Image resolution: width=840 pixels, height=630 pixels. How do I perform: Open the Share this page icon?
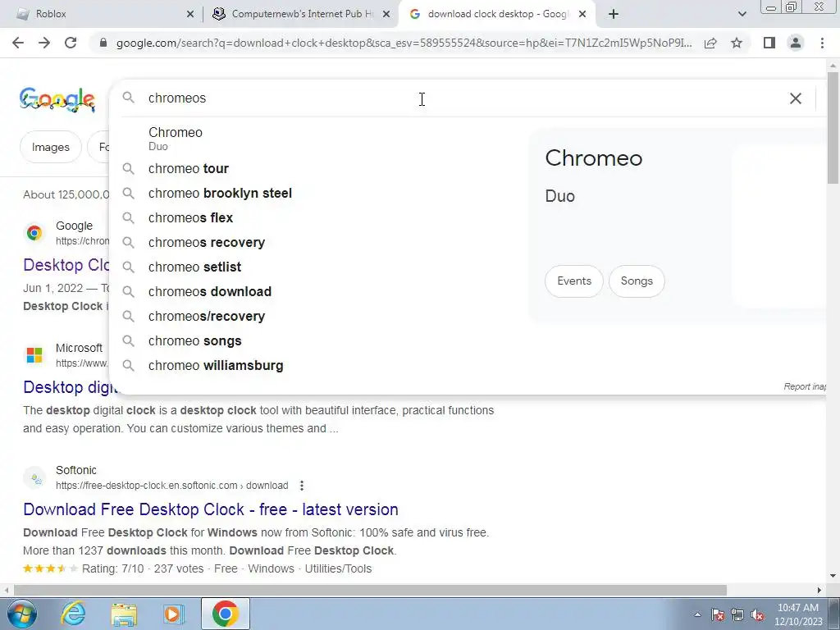tap(710, 43)
